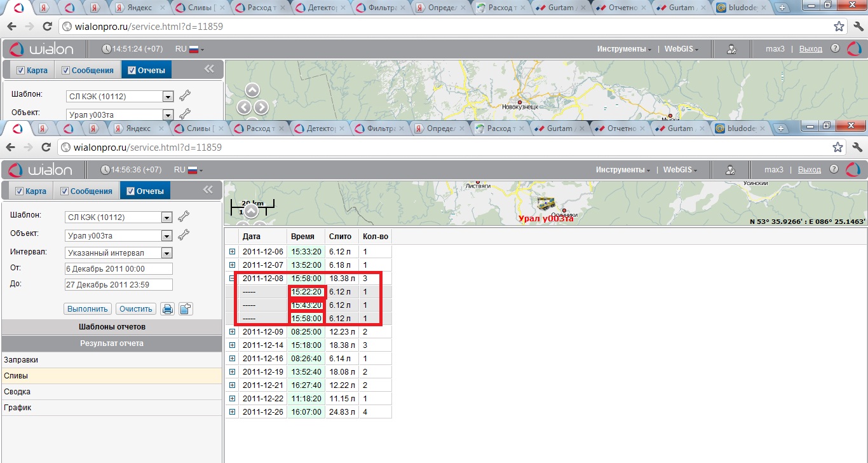Pan the map up in the 14:51 window
Image resolution: width=868 pixels, height=463 pixels.
[252, 91]
